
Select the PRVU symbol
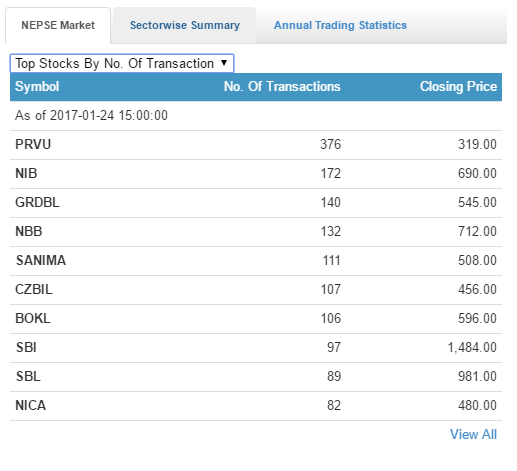coord(33,145)
